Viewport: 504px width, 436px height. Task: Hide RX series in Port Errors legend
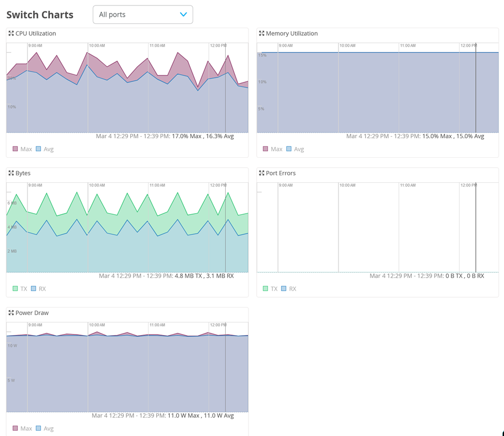coord(288,289)
